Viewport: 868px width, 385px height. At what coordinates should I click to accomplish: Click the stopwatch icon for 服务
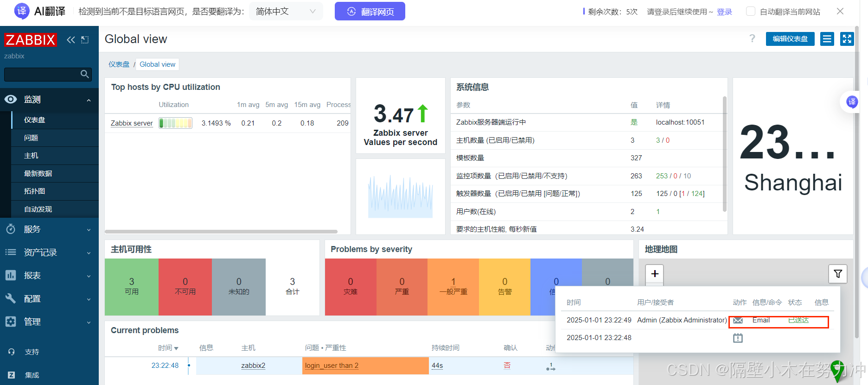(x=11, y=229)
